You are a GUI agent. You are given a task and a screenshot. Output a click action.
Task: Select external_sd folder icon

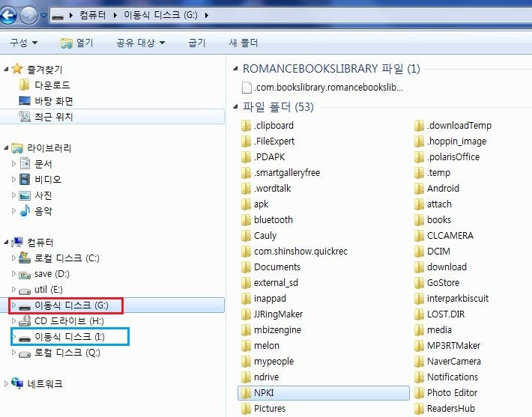point(246,282)
